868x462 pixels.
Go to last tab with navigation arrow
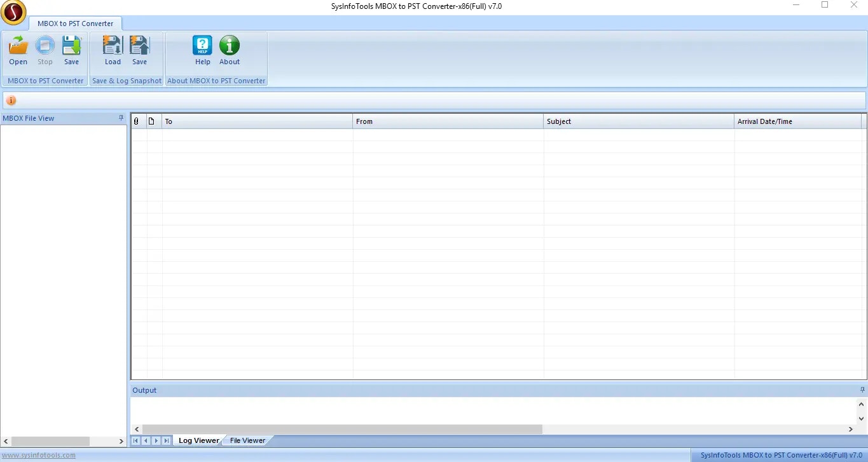(166, 440)
